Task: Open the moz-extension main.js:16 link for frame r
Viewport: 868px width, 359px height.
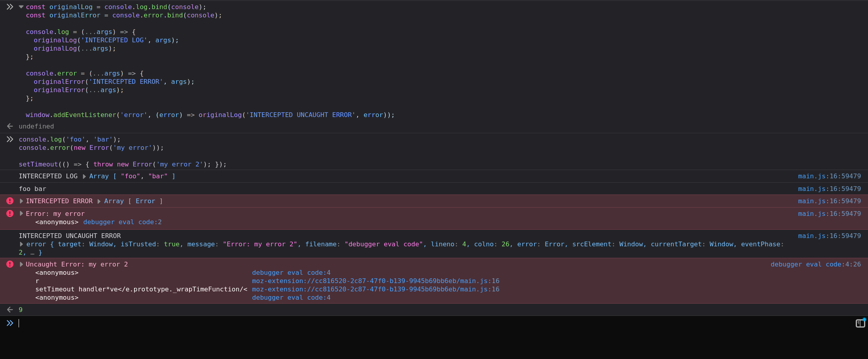Action: point(375,281)
